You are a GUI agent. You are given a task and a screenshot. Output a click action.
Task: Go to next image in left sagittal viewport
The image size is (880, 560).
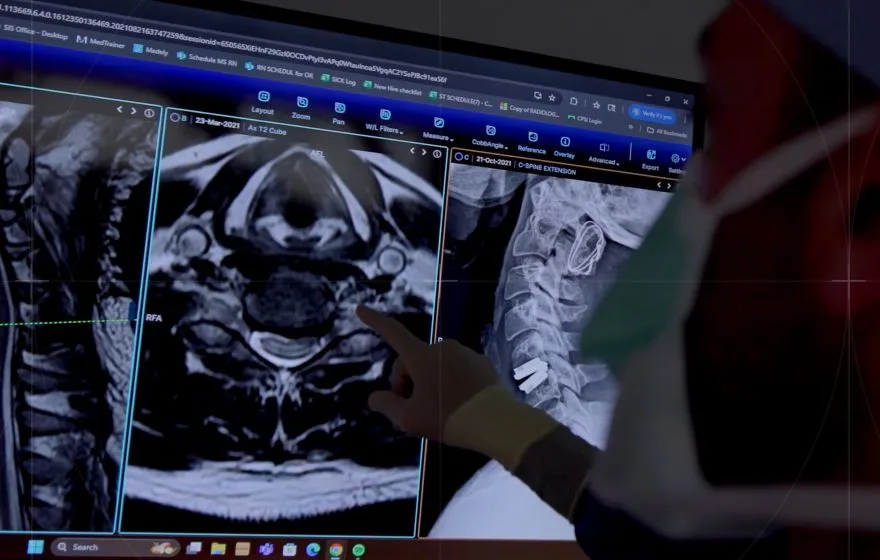coord(134,111)
